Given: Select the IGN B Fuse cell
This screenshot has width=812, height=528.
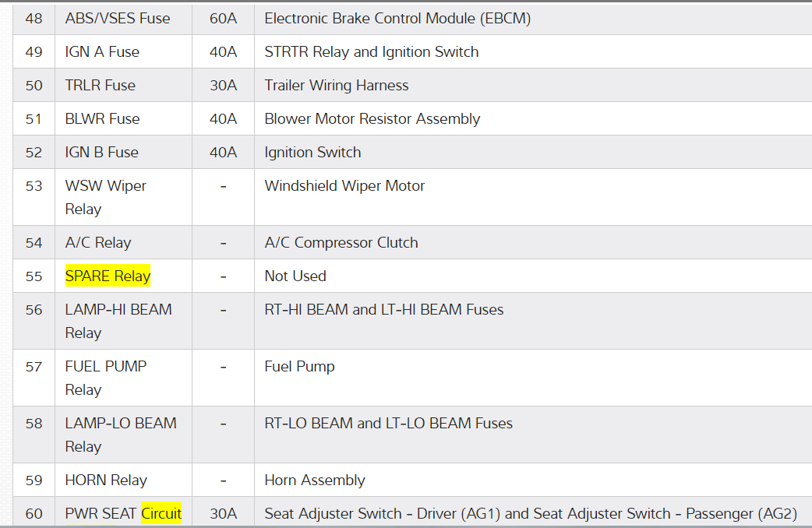Looking at the screenshot, I should 102,152.
